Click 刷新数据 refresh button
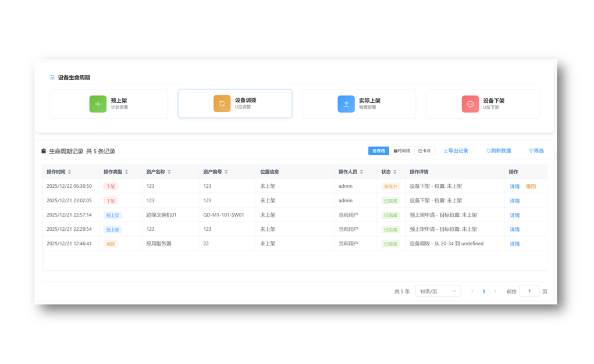 [x=499, y=151]
